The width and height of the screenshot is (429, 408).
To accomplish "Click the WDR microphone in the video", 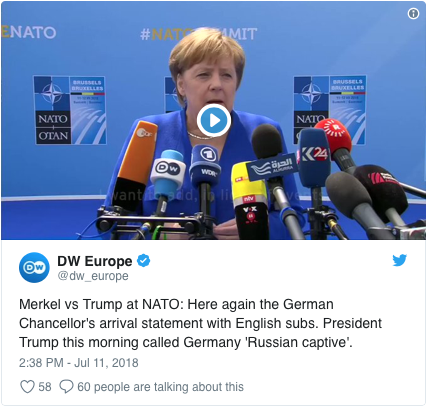I will (205, 165).
